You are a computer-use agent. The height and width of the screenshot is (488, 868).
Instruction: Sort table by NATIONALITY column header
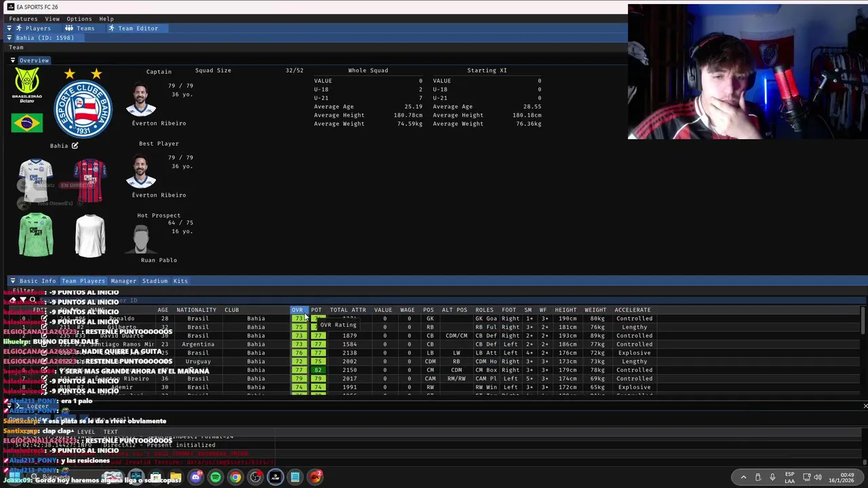coord(196,310)
